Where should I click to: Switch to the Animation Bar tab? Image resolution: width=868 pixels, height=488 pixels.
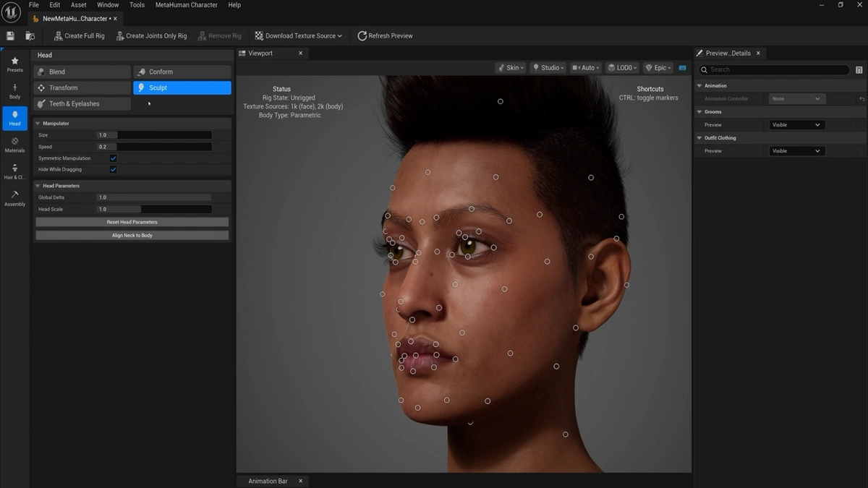click(268, 480)
